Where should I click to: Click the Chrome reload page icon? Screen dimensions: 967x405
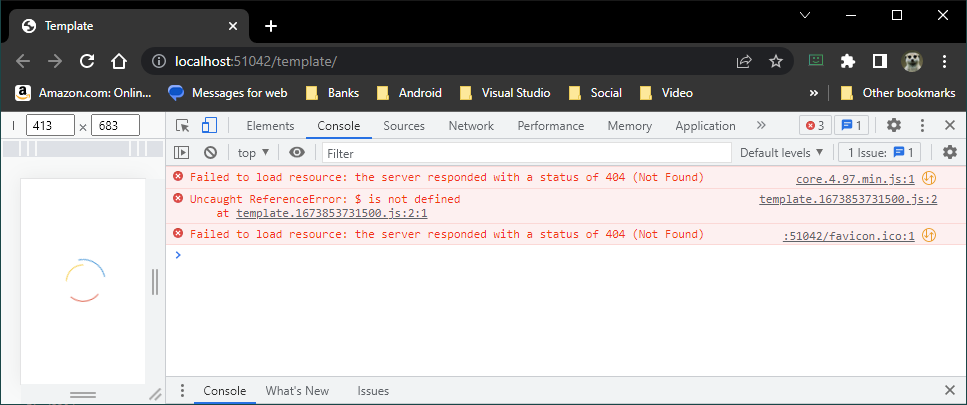[87, 61]
